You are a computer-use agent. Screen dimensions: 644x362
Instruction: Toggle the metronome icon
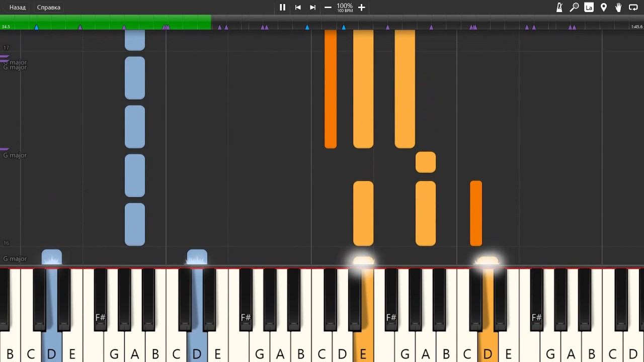(559, 8)
